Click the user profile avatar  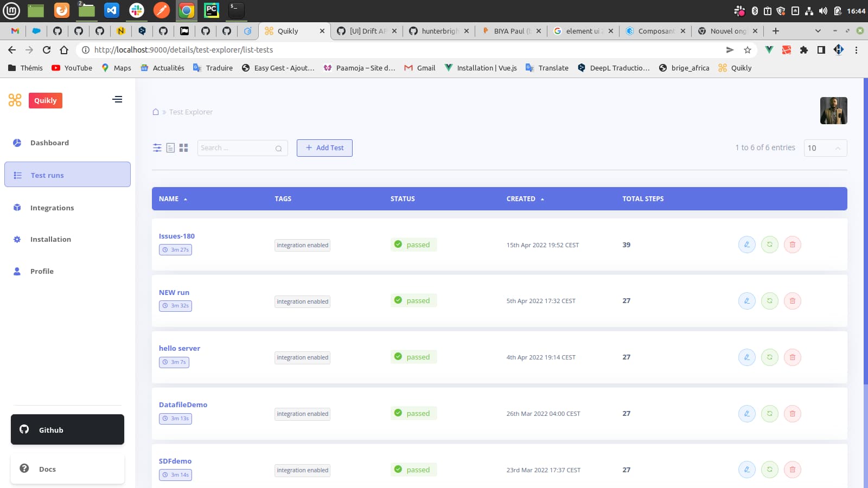coord(833,111)
